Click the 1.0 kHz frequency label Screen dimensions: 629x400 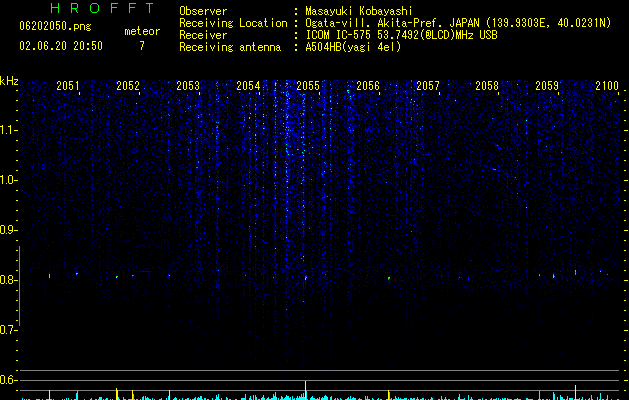click(x=8, y=180)
